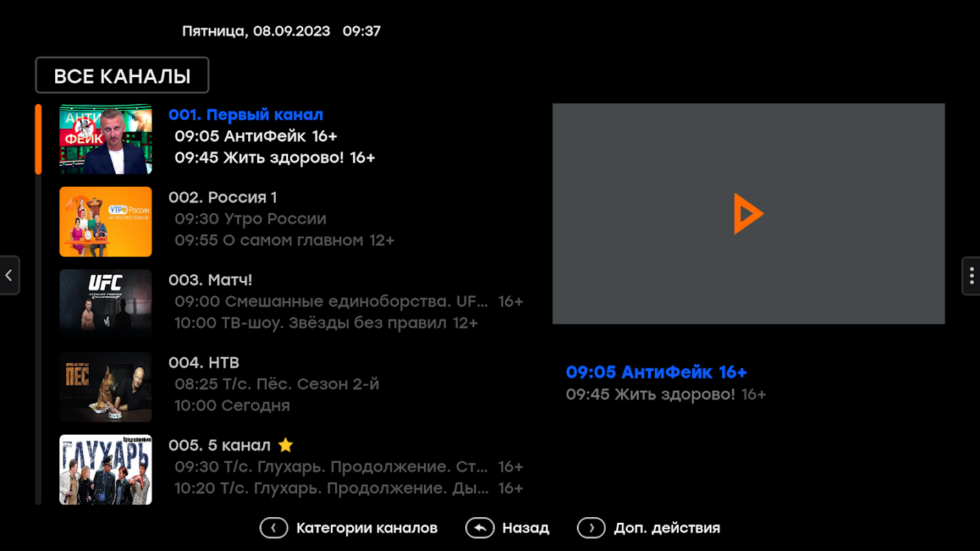Image resolution: width=980 pixels, height=551 pixels.
Task: Click the orange channel list scrollbar
Action: (x=39, y=139)
